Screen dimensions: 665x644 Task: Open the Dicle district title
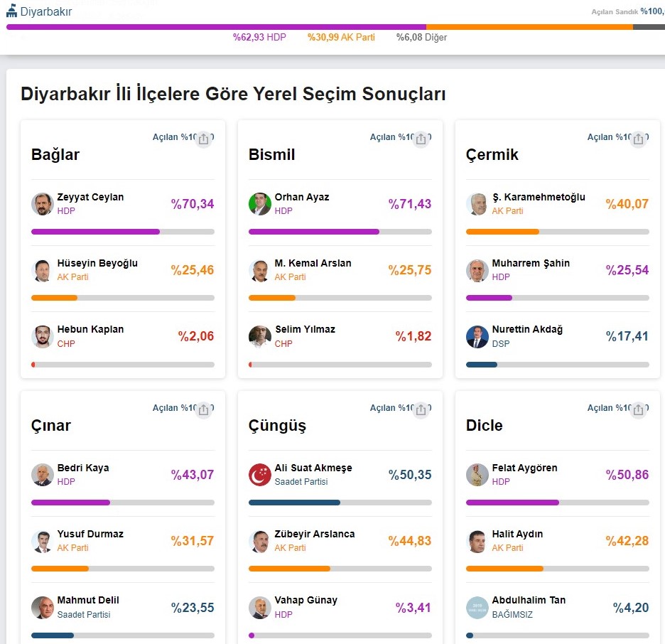484,426
